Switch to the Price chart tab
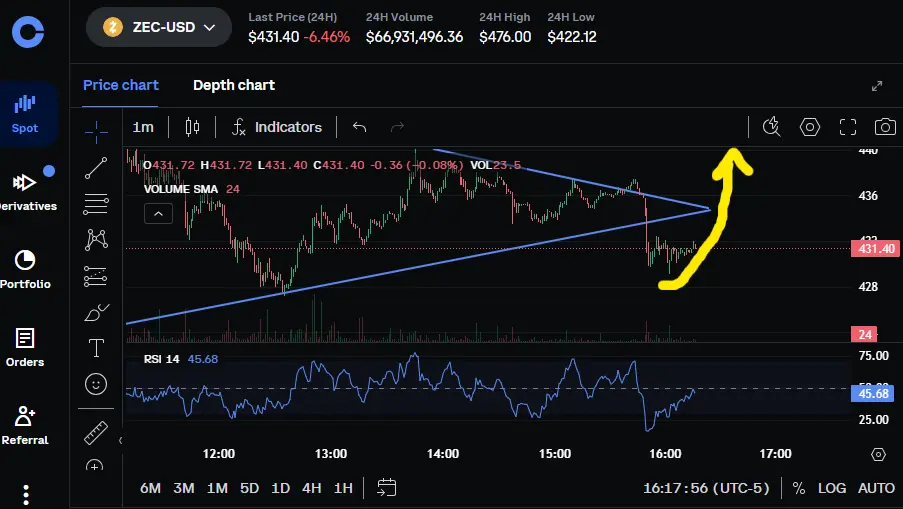The image size is (903, 509). tap(120, 85)
